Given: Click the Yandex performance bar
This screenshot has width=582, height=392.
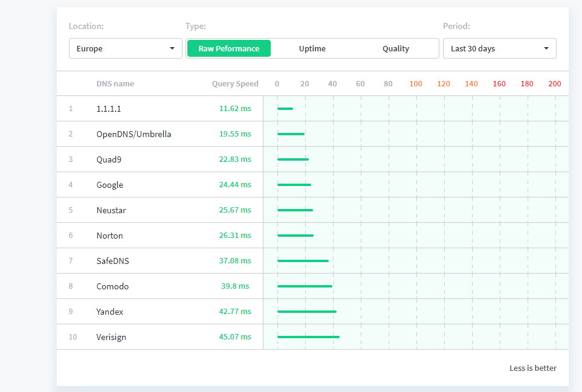Looking at the screenshot, I should (x=307, y=312).
